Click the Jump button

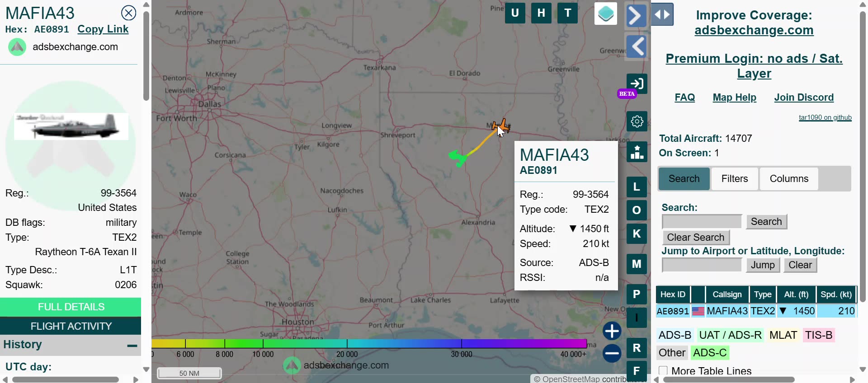[763, 265]
